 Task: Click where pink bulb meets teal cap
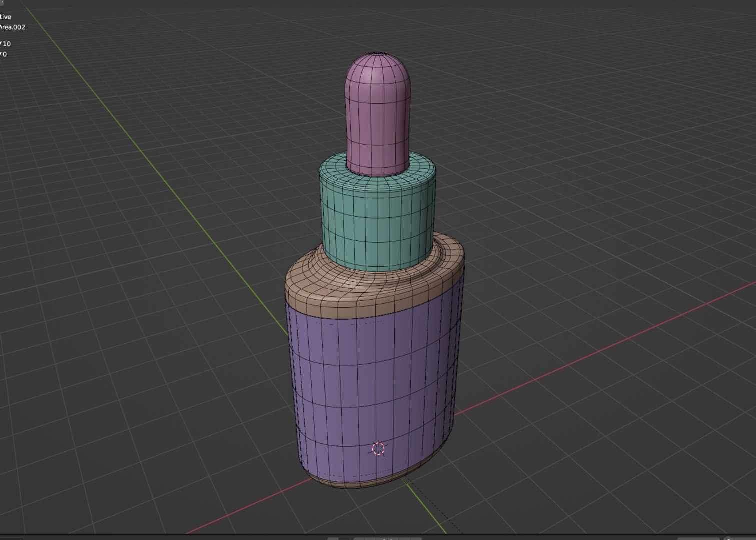[378, 173]
